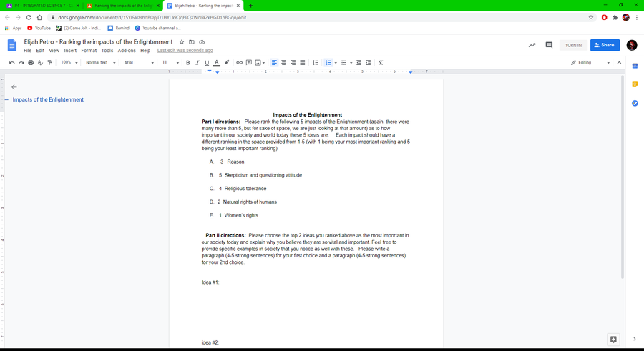Image resolution: width=644 pixels, height=351 pixels.
Task: Click the move to folder icon
Action: 191,42
